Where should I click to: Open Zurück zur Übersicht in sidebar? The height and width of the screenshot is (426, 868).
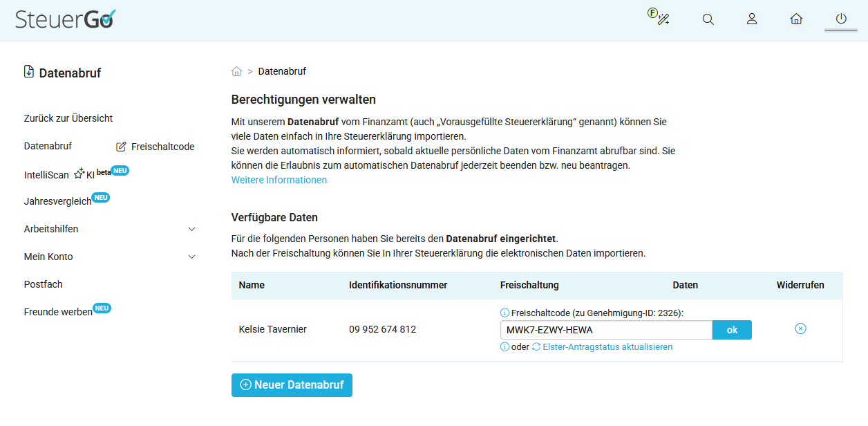[x=68, y=118]
